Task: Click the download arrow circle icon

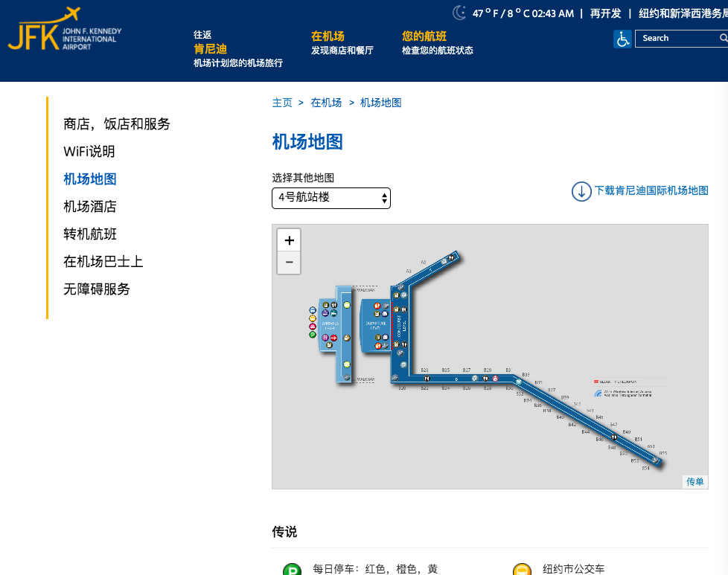Action: (x=581, y=191)
